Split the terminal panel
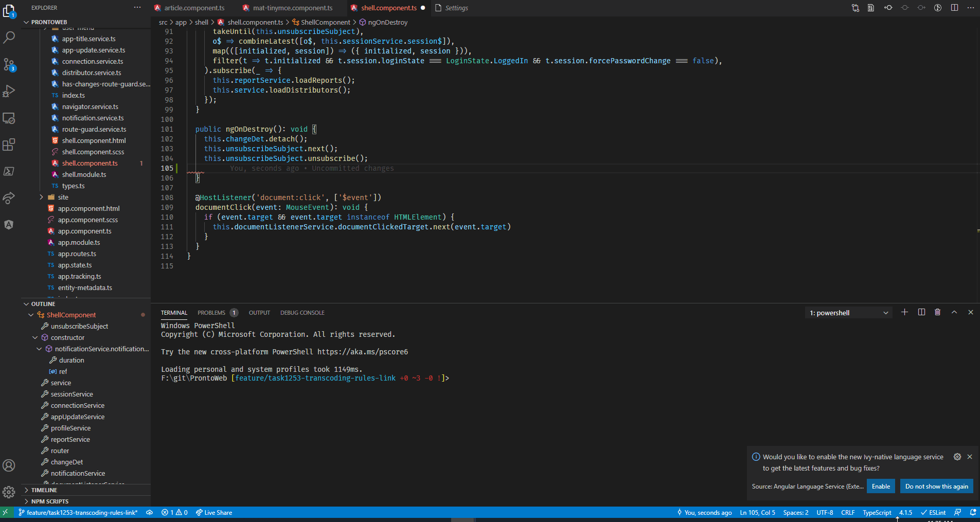The image size is (980, 522). (x=921, y=312)
